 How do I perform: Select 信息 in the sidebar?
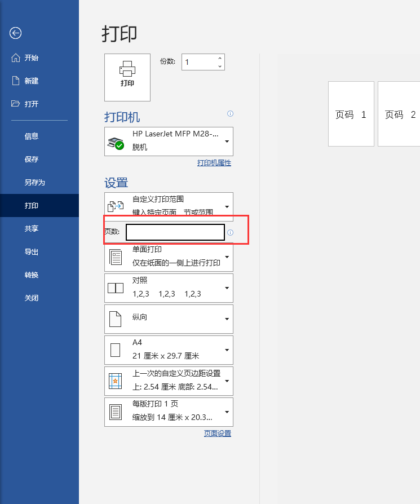tap(39, 136)
